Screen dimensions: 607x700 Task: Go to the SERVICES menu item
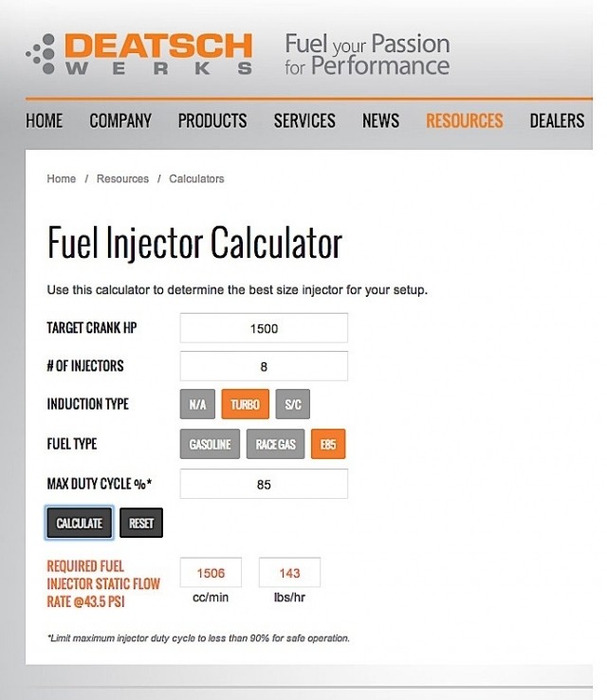pyautogui.click(x=304, y=120)
